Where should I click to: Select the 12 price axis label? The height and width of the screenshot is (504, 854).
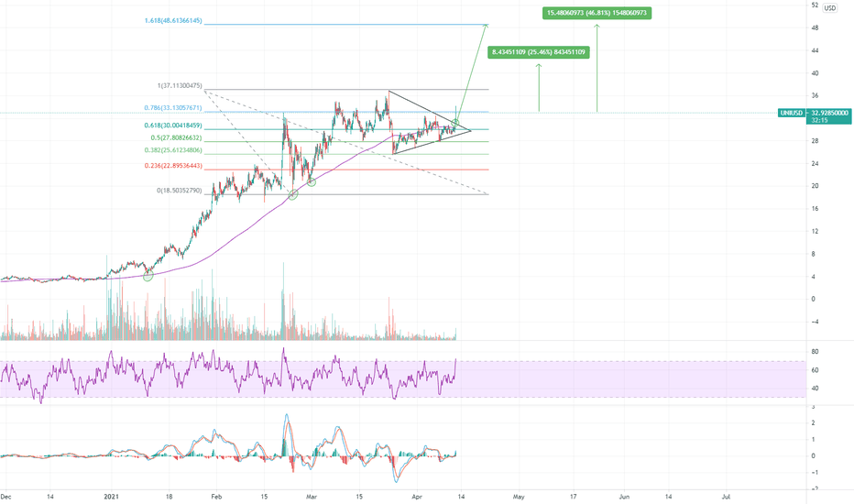coord(815,232)
